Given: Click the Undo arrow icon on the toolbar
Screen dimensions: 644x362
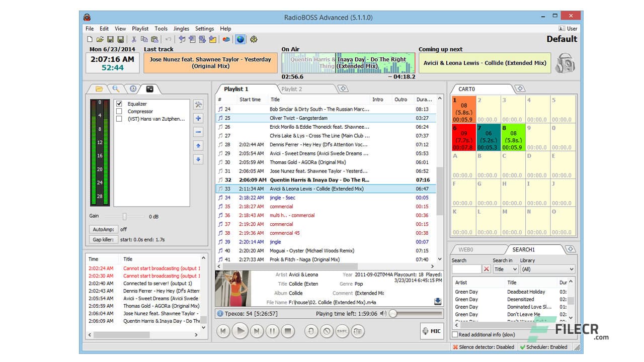Looking at the screenshot, I should tap(167, 39).
